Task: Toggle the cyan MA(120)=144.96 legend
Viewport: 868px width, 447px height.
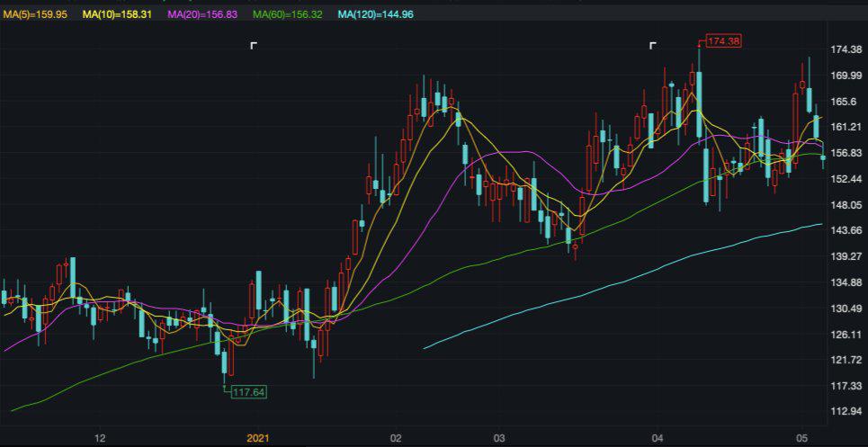Action: point(375,15)
